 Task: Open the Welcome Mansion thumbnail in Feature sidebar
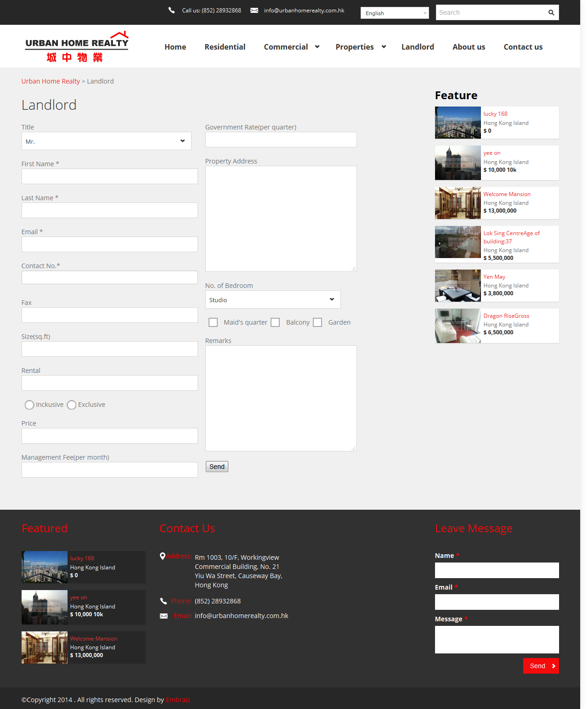pos(458,203)
